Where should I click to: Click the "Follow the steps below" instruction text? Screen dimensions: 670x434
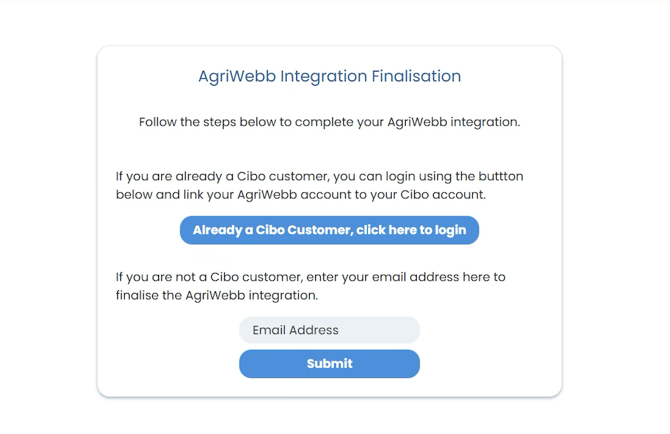[329, 122]
